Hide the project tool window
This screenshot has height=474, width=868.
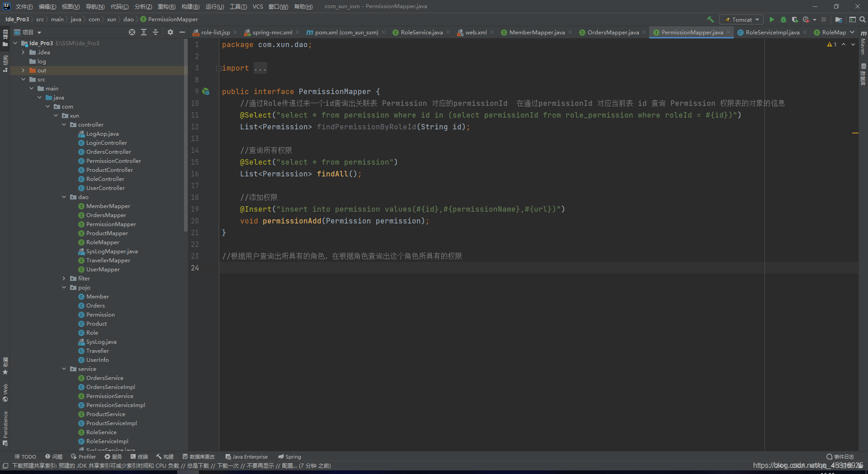(182, 32)
